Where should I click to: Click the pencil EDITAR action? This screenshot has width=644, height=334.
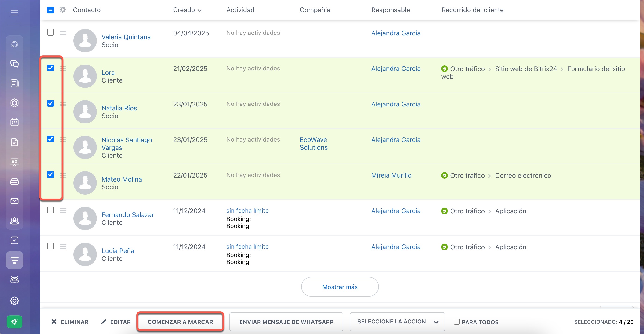[x=116, y=322]
